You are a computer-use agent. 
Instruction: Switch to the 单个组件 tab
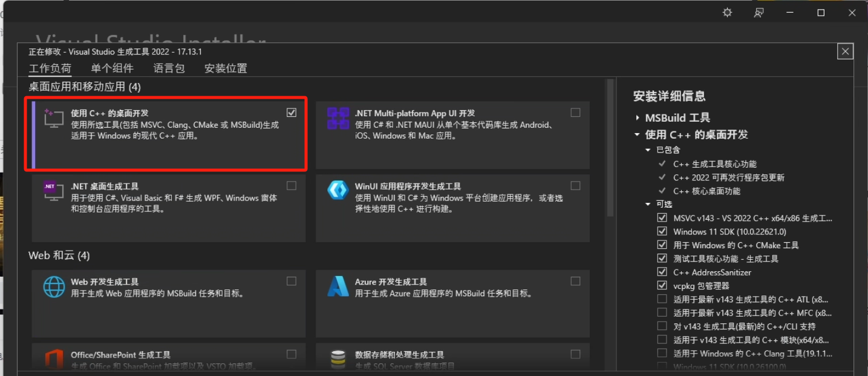pyautogui.click(x=112, y=68)
